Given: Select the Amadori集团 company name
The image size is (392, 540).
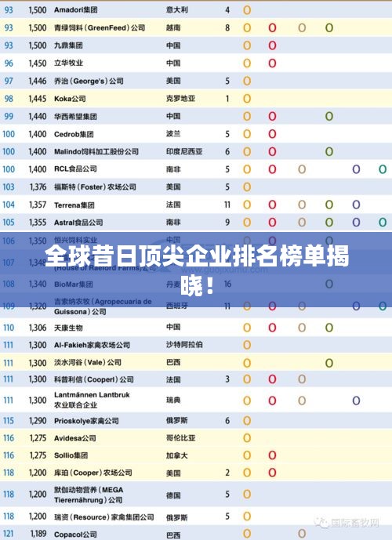Looking at the screenshot, I should point(76,10).
